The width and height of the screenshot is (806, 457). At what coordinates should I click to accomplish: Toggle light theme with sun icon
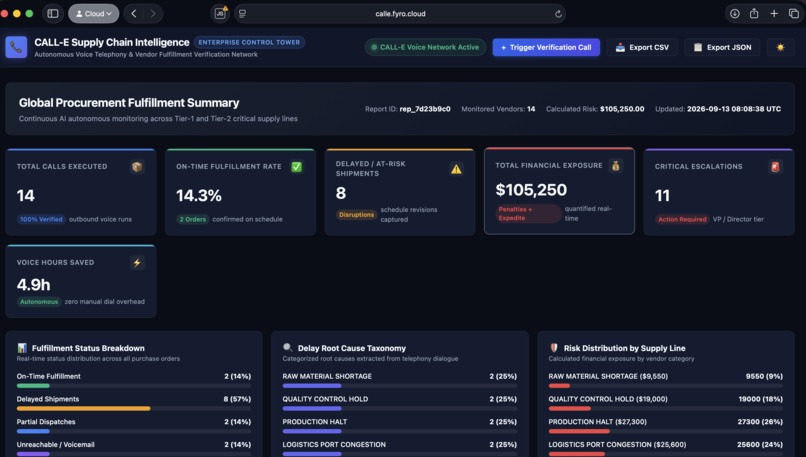point(780,47)
